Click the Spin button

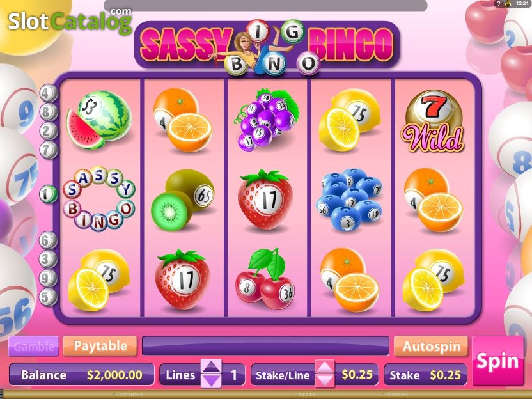coord(497,361)
